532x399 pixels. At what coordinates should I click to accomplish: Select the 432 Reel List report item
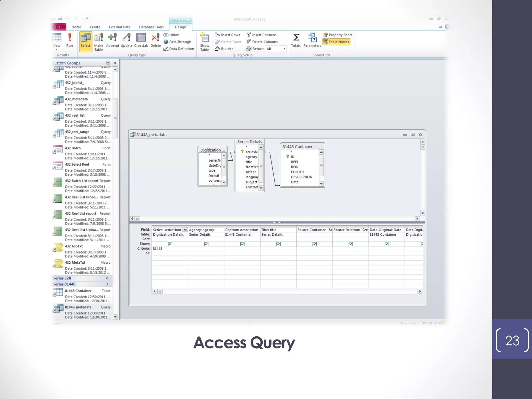(82, 218)
